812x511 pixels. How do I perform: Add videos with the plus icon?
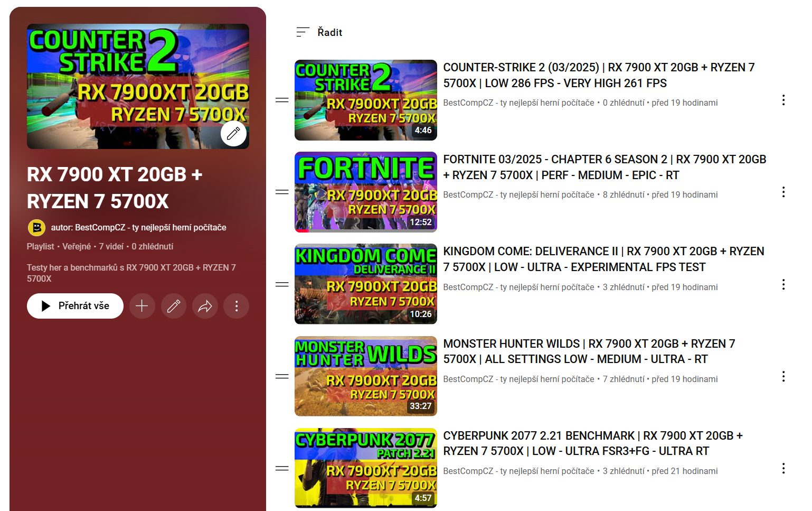point(141,306)
